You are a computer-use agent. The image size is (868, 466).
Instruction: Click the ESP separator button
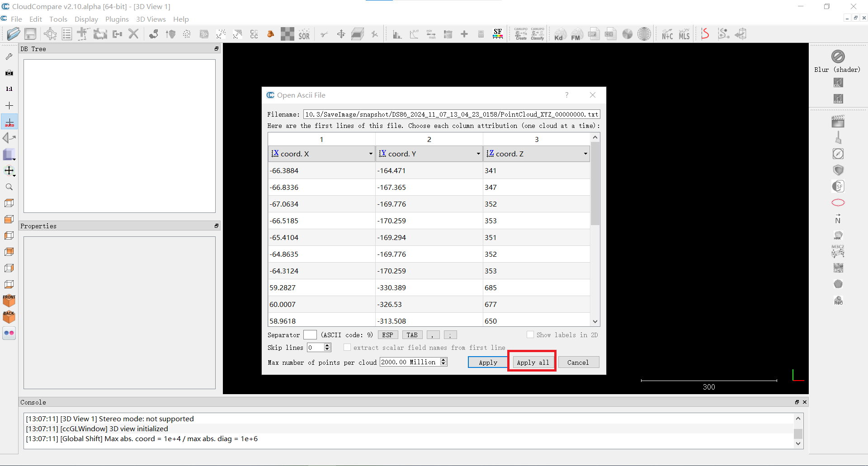coord(387,335)
